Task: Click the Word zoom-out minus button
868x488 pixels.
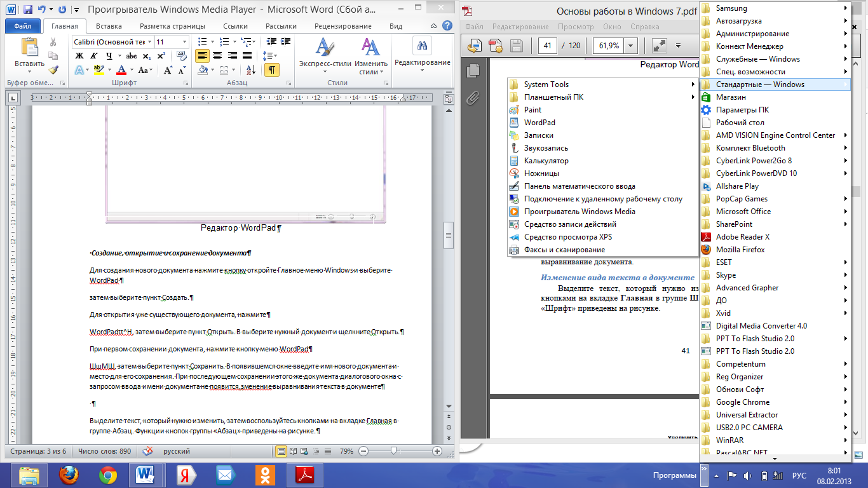Action: pos(363,451)
